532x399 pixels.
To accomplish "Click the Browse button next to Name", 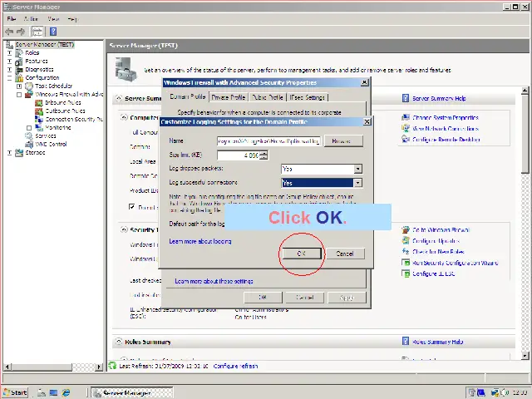I will coord(341,141).
